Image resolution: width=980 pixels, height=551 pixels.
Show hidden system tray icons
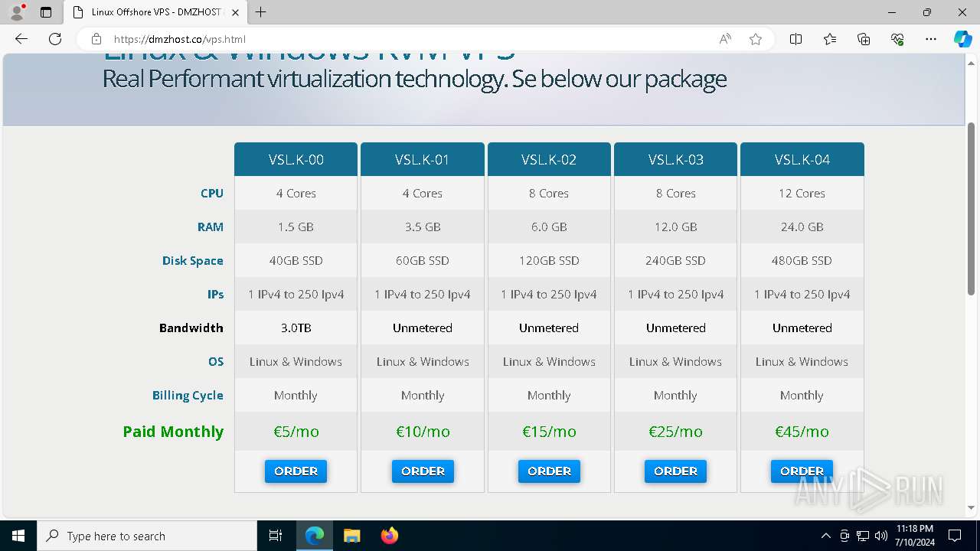(x=825, y=536)
